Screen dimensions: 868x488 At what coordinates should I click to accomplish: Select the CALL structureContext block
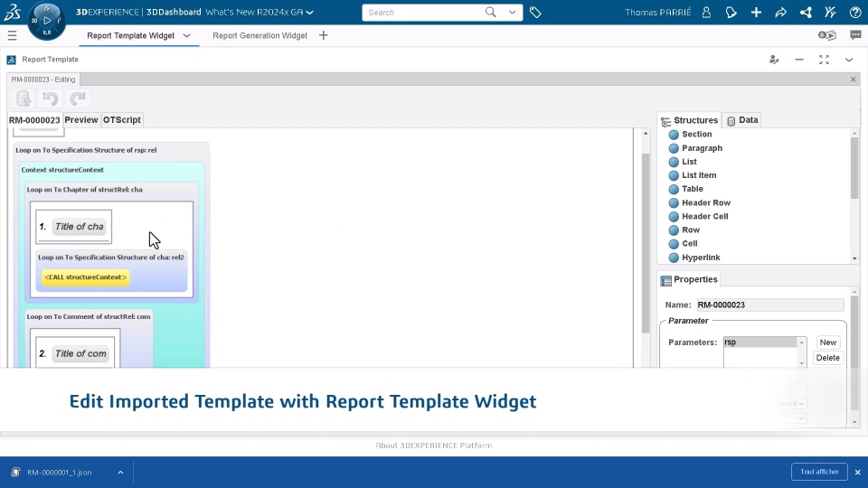pos(86,277)
